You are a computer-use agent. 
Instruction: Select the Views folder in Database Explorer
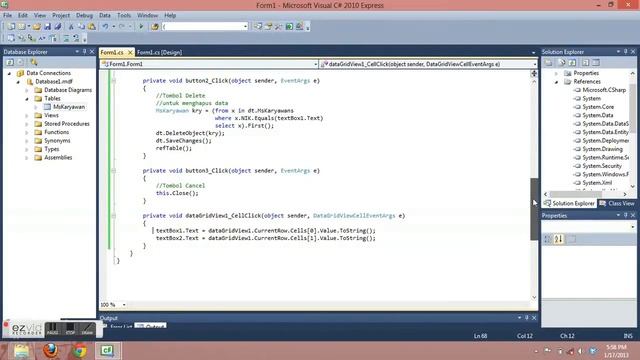51,116
